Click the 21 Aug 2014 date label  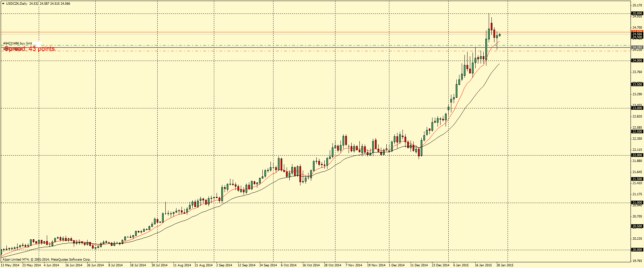[x=204, y=265]
